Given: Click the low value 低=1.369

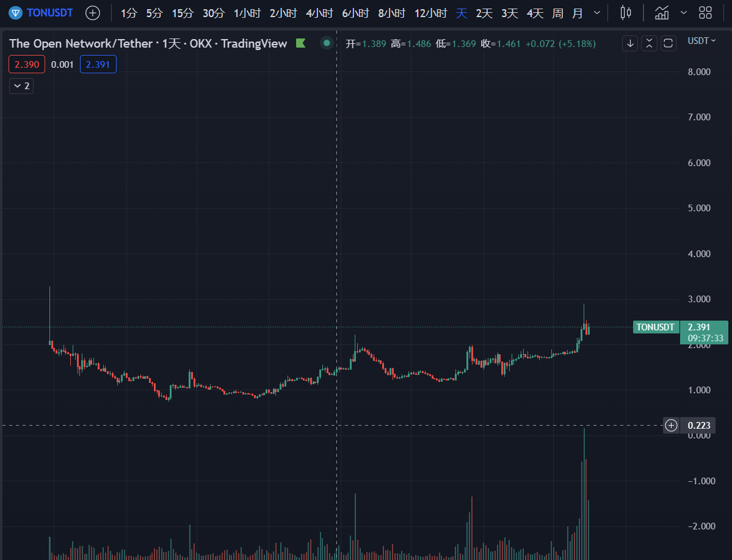Looking at the screenshot, I should click(455, 44).
